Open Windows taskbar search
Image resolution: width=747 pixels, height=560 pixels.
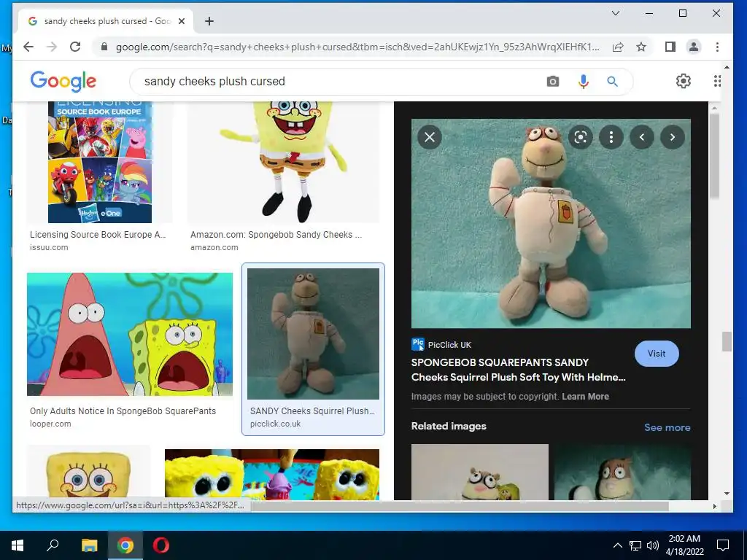point(53,545)
